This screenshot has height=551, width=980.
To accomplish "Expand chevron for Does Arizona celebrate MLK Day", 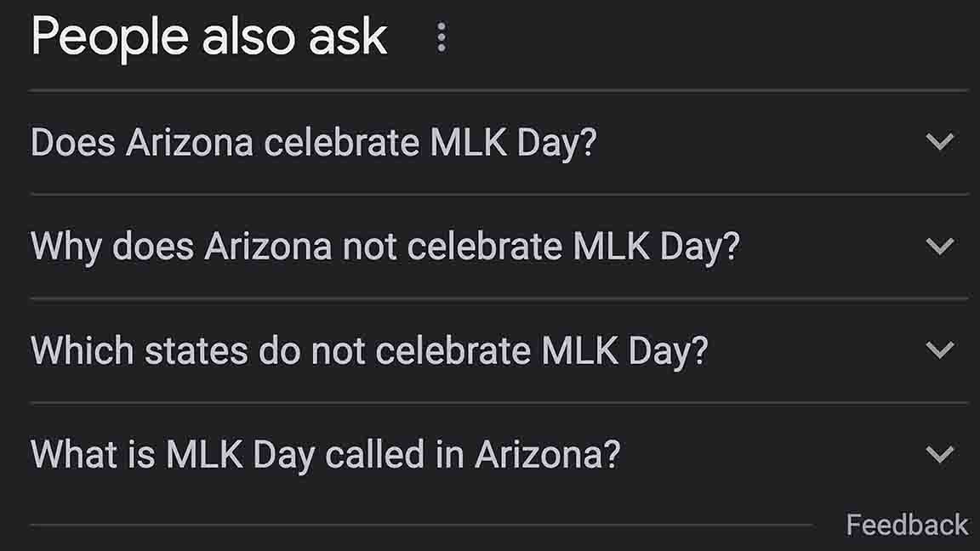I will coord(939,142).
